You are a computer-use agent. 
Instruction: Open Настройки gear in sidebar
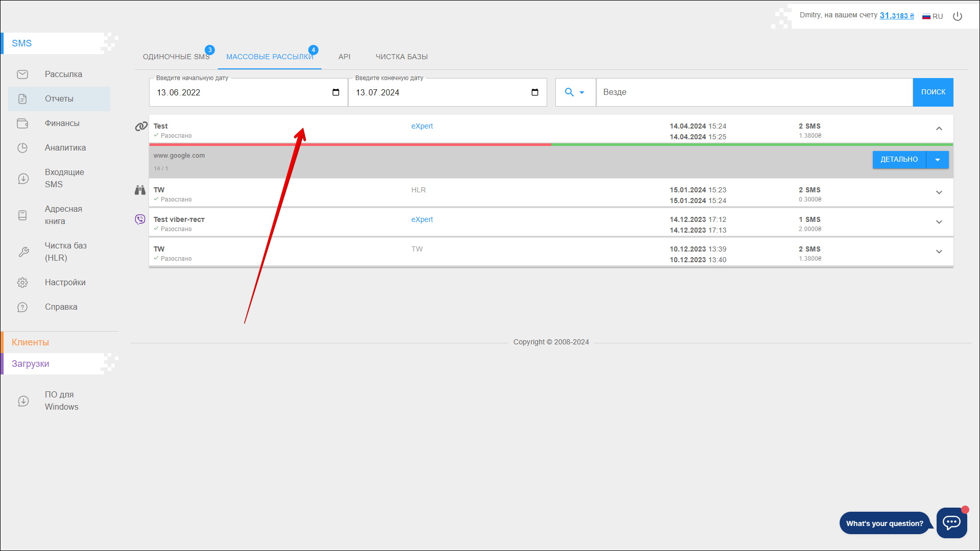click(22, 283)
